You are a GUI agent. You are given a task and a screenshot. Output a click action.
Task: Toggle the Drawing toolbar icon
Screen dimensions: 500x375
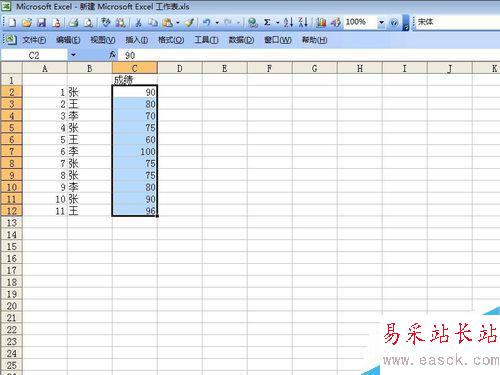[x=335, y=22]
